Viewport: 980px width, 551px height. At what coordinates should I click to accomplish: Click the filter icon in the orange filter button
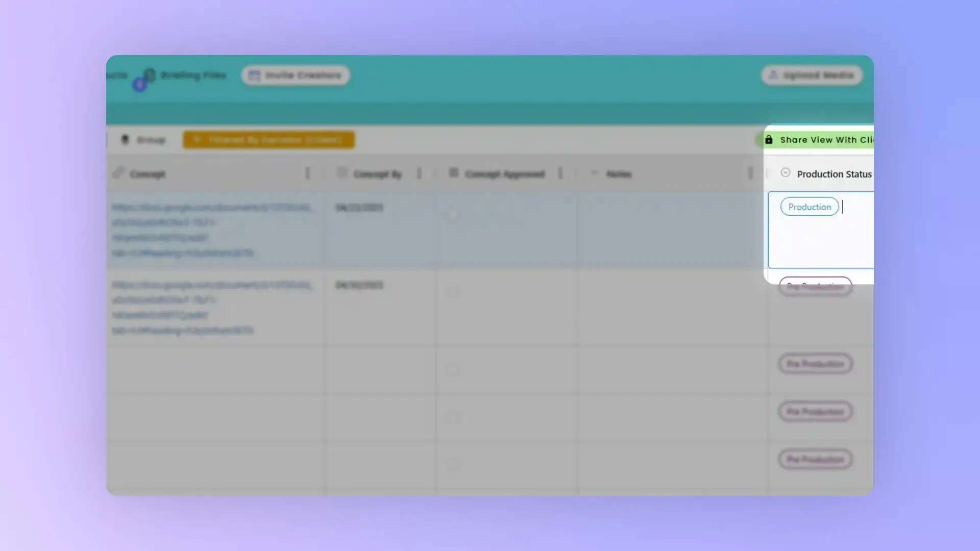tap(198, 139)
